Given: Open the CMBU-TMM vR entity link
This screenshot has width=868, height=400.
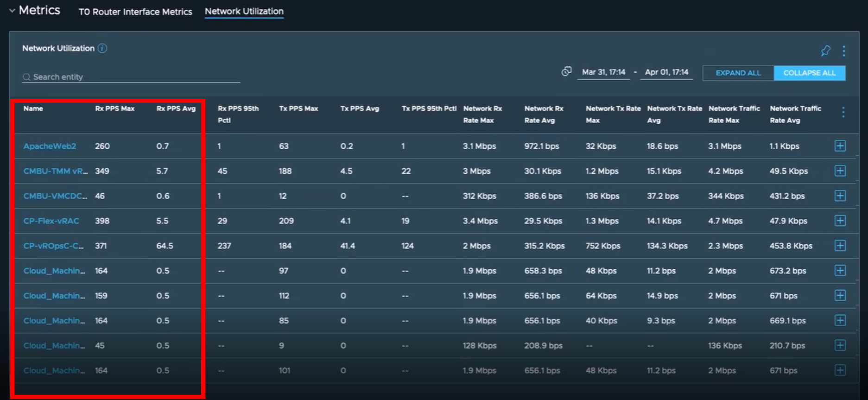Looking at the screenshot, I should 55,171.
